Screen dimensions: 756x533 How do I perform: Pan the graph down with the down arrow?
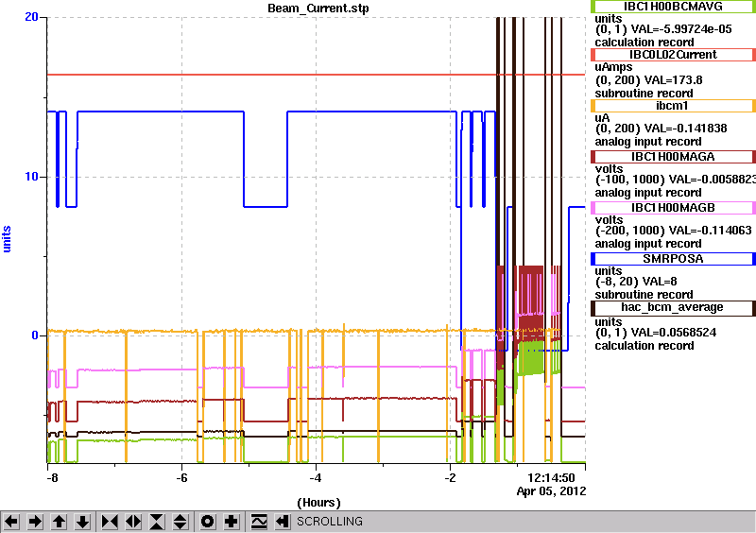82,522
